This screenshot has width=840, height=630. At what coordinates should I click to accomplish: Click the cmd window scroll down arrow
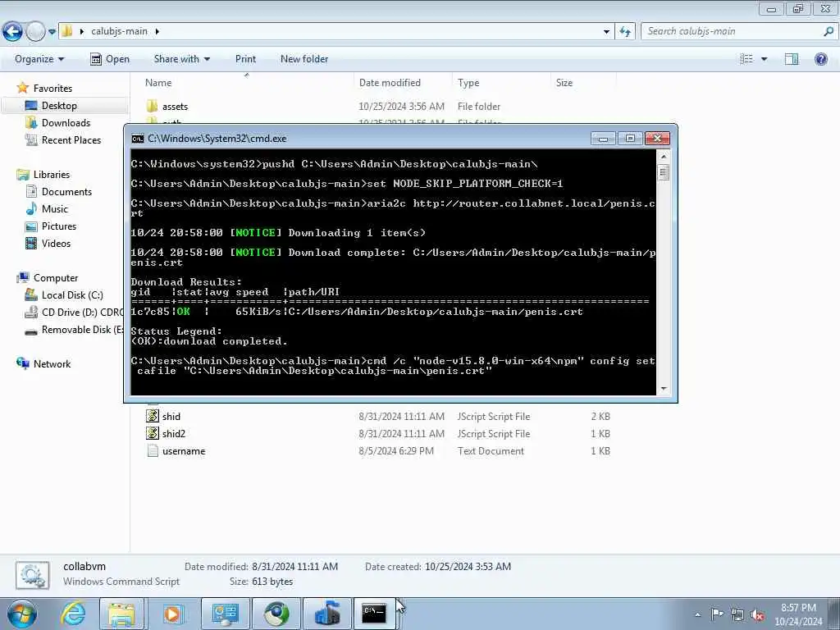(663, 388)
